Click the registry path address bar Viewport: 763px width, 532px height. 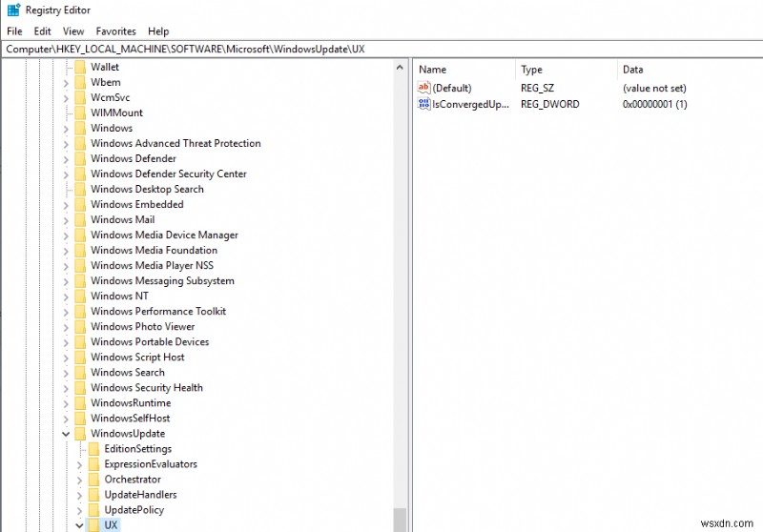point(381,50)
